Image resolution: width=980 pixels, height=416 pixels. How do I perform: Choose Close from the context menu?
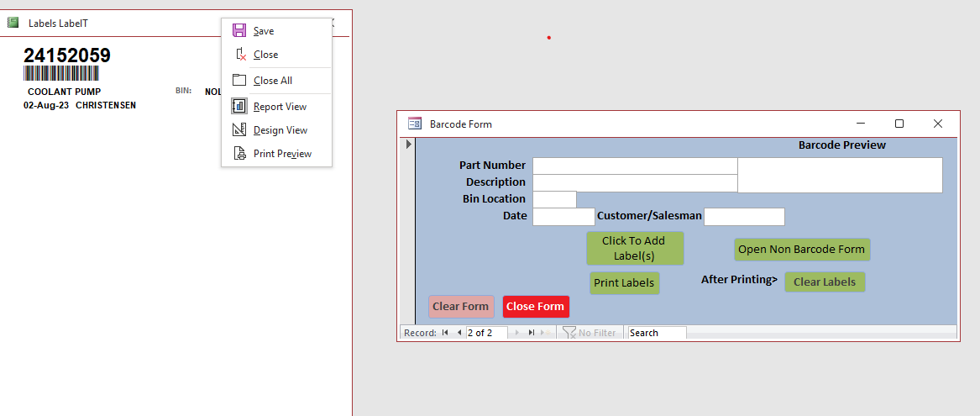click(265, 55)
